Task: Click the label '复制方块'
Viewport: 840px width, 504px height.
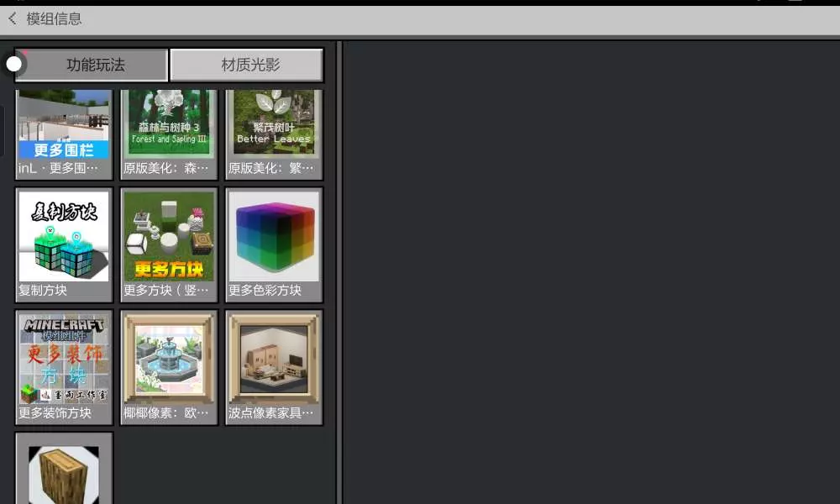Action: click(43, 291)
